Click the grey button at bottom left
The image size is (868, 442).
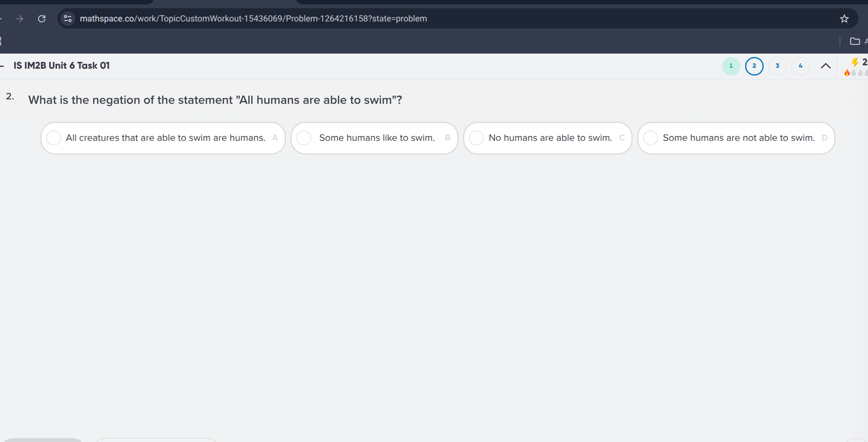[x=43, y=440]
